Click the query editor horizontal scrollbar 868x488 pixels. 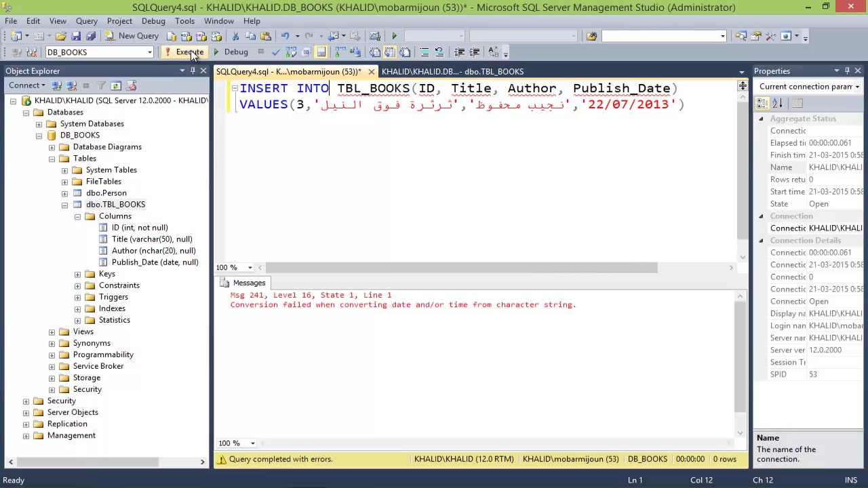click(x=461, y=268)
